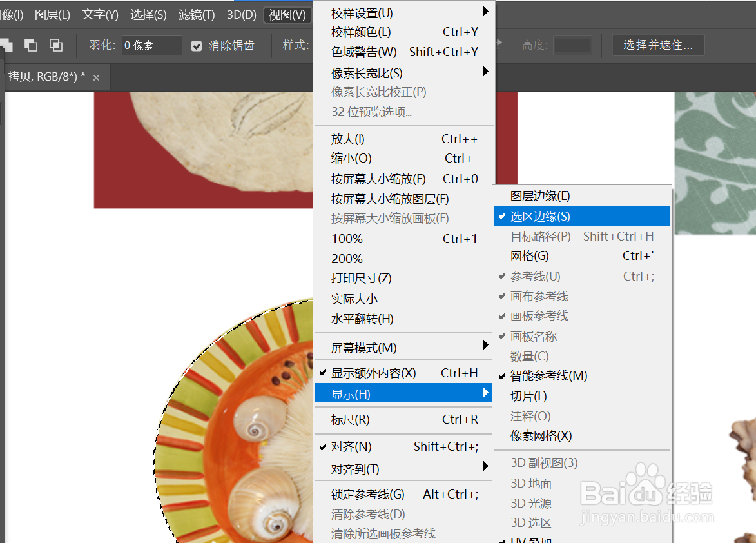This screenshot has width=756, height=543.
Task: Toggle 图层边缘(E) in submenu
Action: (x=582, y=196)
